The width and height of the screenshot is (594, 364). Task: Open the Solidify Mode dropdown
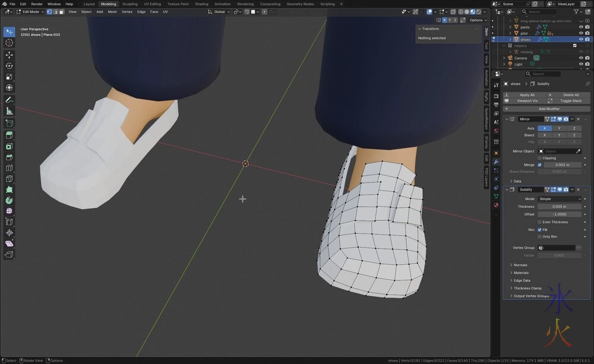tap(559, 199)
